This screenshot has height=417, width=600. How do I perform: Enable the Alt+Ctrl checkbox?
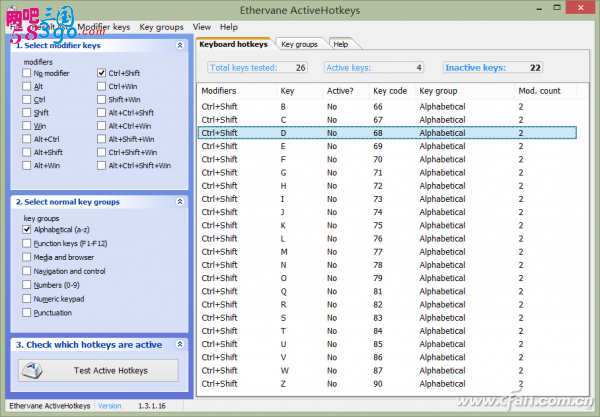click(x=26, y=139)
